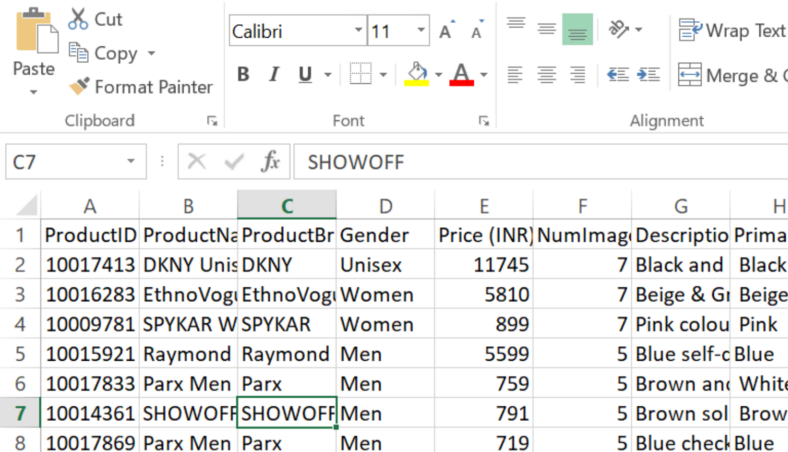Increase the cell indent
The image size is (788, 452).
(x=648, y=75)
